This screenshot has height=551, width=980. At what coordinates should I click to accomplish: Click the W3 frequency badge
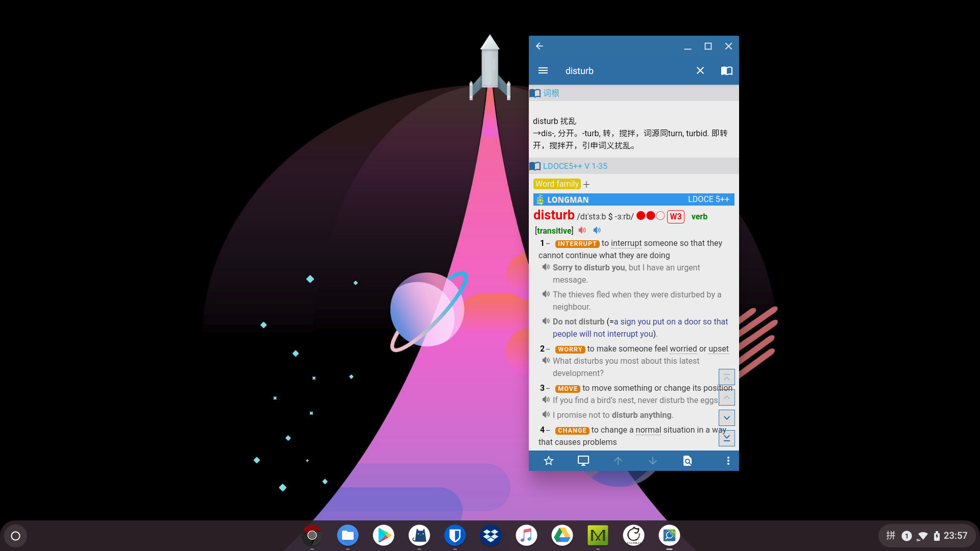pos(676,216)
